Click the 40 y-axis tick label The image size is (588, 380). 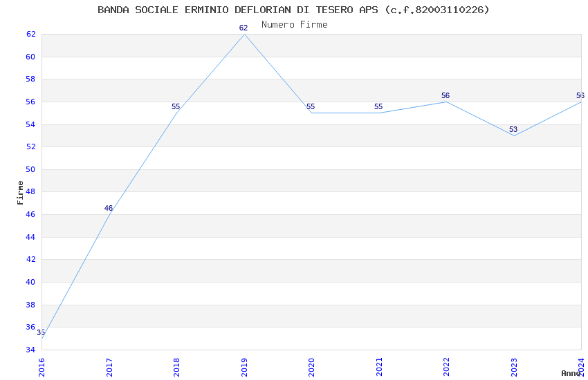pos(30,283)
